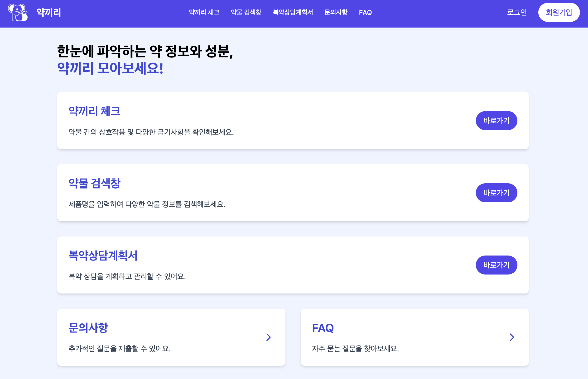Click the chevron arrow in 문의사항 card
This screenshot has width=588, height=379.
[268, 337]
